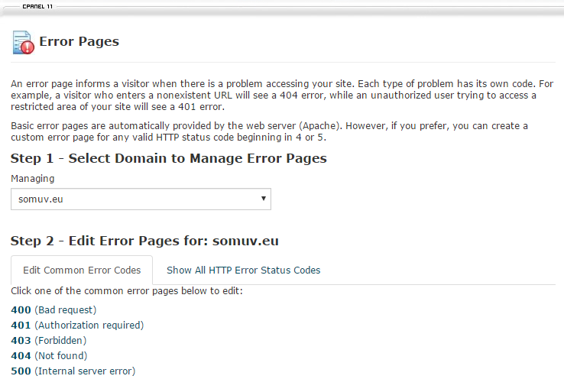Click the Step 2 Edit Error Pages heading
This screenshot has width=564, height=392.
[144, 241]
